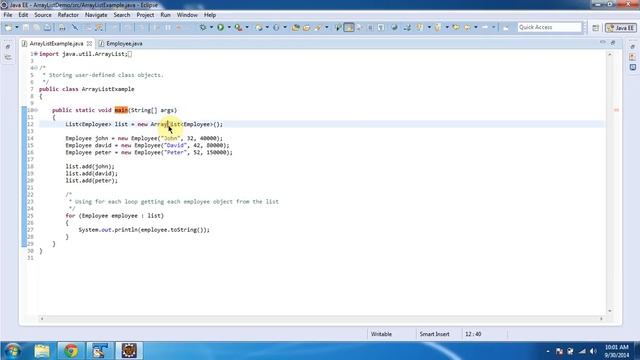Open Back navigation history dropdown
The image size is (640, 360).
476,27
